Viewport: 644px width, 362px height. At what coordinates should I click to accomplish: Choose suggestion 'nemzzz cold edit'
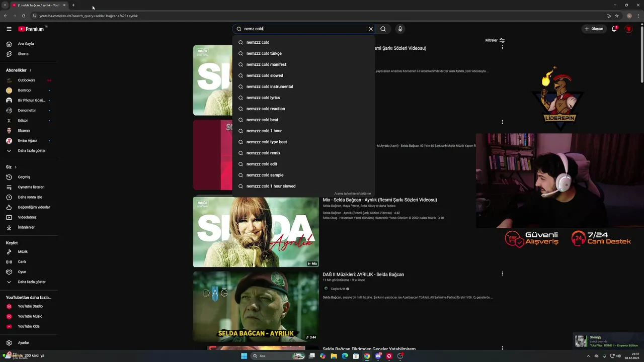click(x=304, y=164)
